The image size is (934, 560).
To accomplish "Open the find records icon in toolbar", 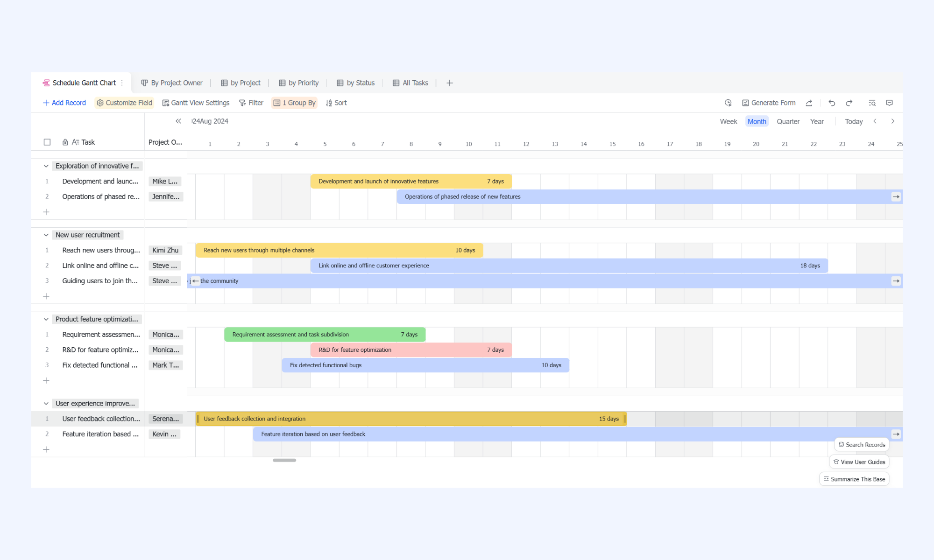I will pyautogui.click(x=872, y=103).
